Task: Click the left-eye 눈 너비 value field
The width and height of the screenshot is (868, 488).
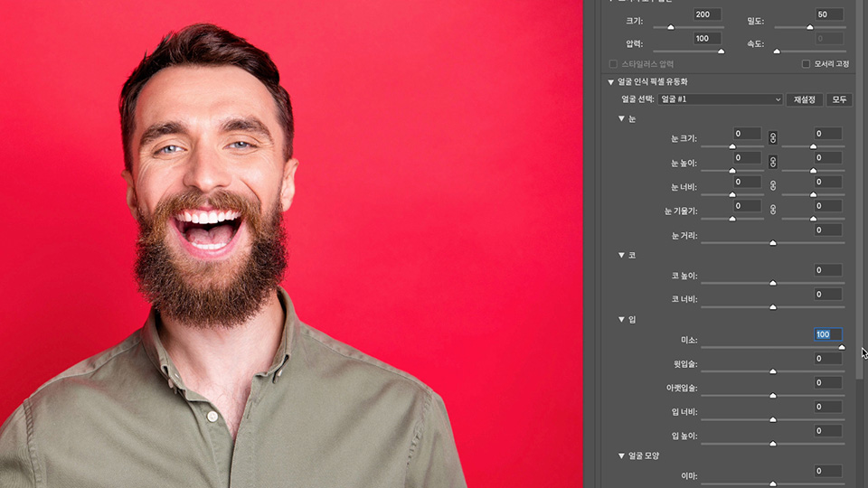Action: point(748,182)
